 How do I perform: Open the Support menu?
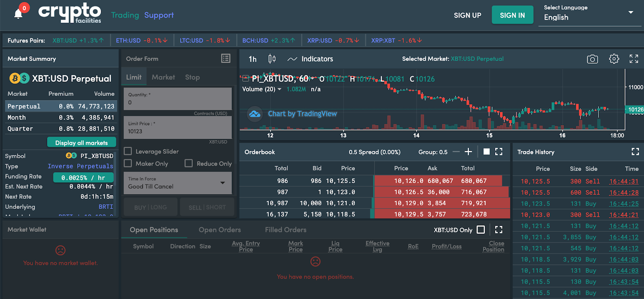[x=159, y=15]
